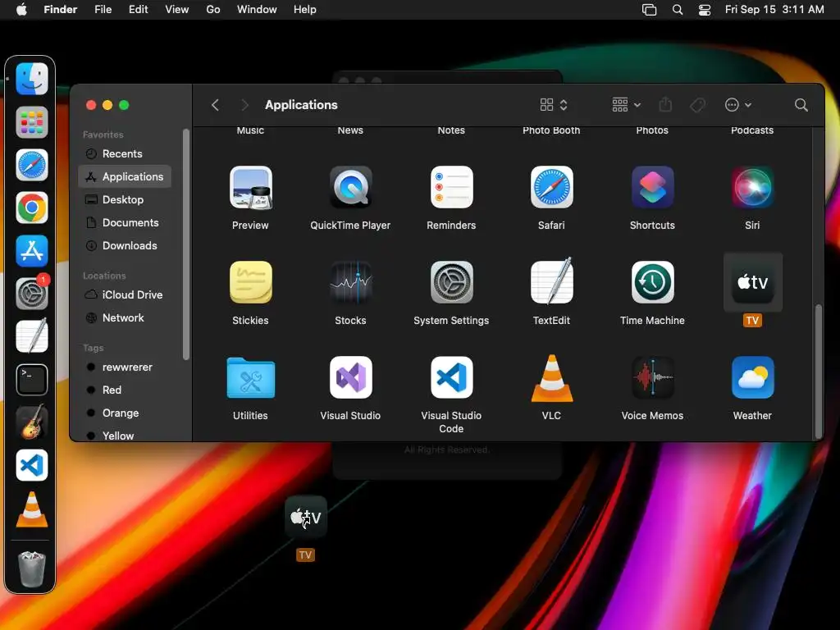Open QuickTime Player in Applications
This screenshot has width=840, height=630.
pyautogui.click(x=351, y=188)
